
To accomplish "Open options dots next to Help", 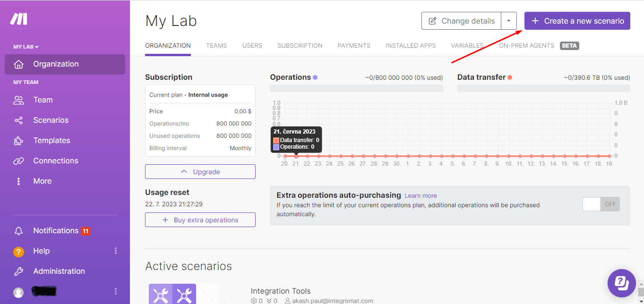I will 116,251.
